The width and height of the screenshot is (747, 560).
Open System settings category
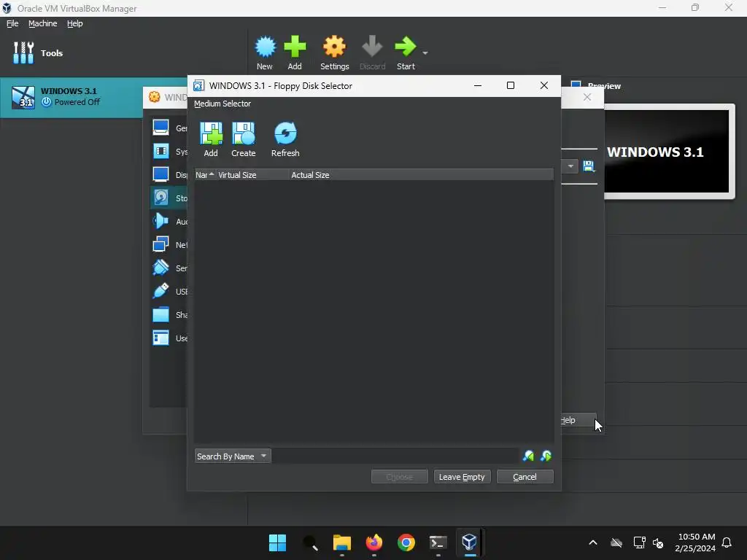169,152
